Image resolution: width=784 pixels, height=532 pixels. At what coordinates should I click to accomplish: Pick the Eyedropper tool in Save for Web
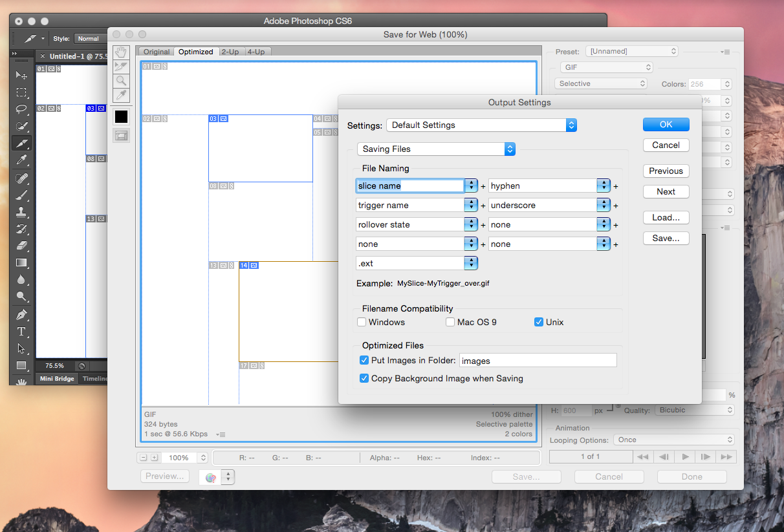click(x=121, y=95)
